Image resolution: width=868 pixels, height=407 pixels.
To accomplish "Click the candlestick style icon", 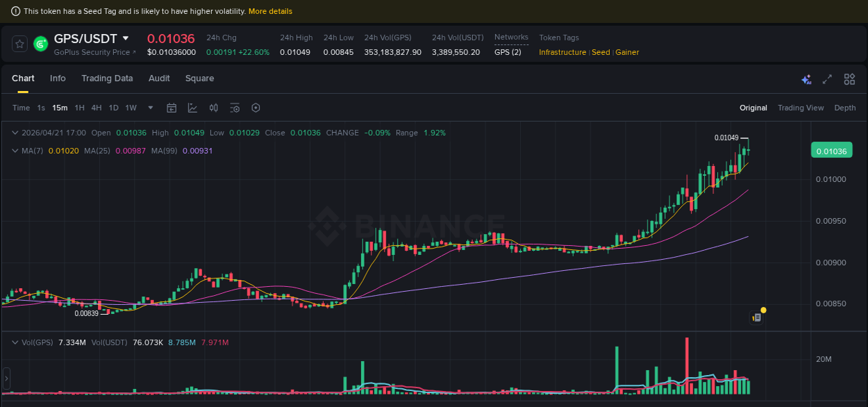I will [x=213, y=108].
